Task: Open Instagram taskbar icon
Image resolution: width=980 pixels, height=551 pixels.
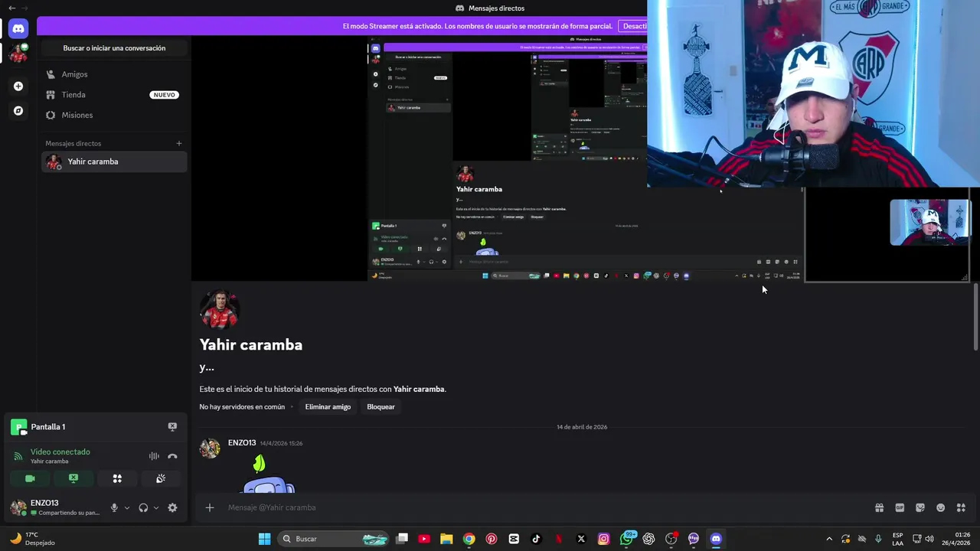Action: [x=603, y=539]
